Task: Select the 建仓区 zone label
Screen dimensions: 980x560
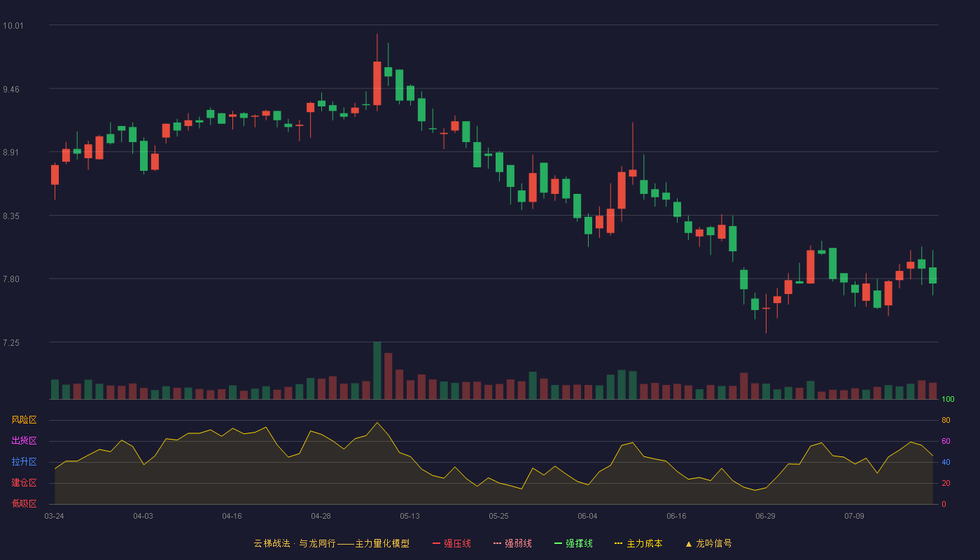Action: point(24,483)
